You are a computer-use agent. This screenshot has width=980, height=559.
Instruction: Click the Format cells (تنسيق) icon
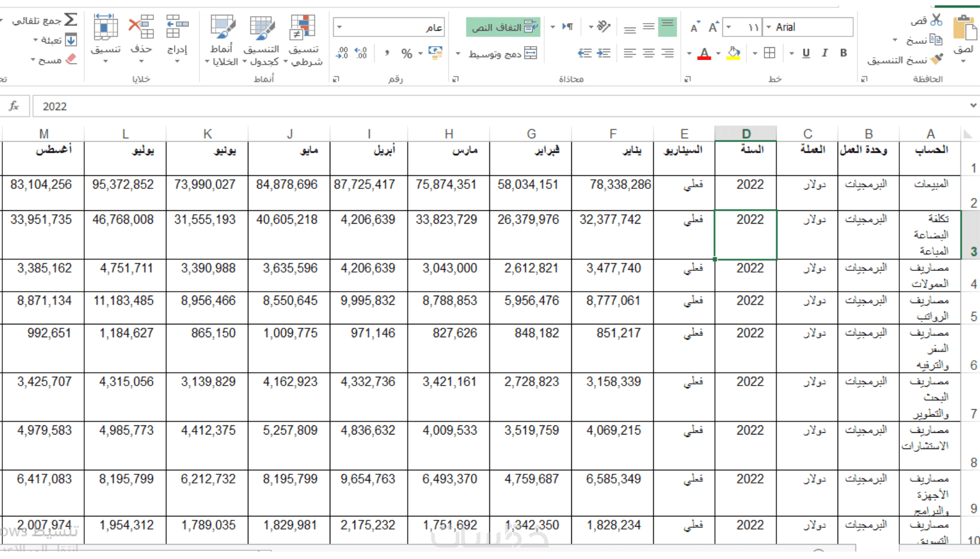point(105,27)
